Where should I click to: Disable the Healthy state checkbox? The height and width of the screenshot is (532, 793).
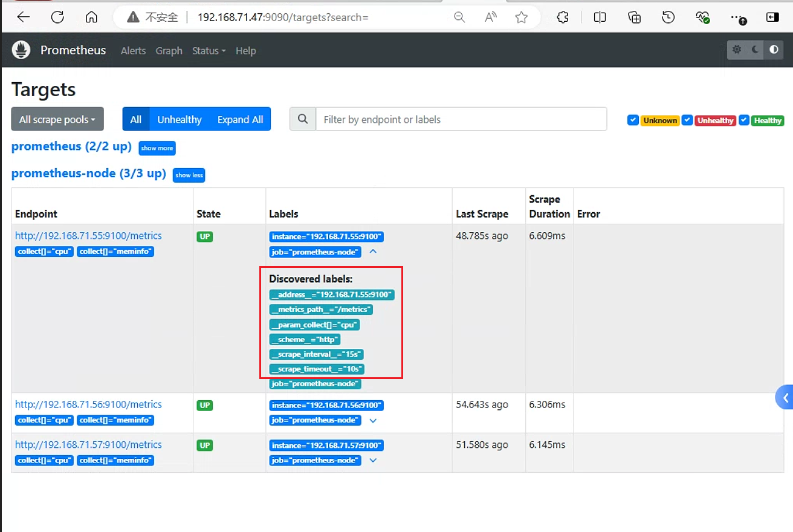(x=744, y=120)
